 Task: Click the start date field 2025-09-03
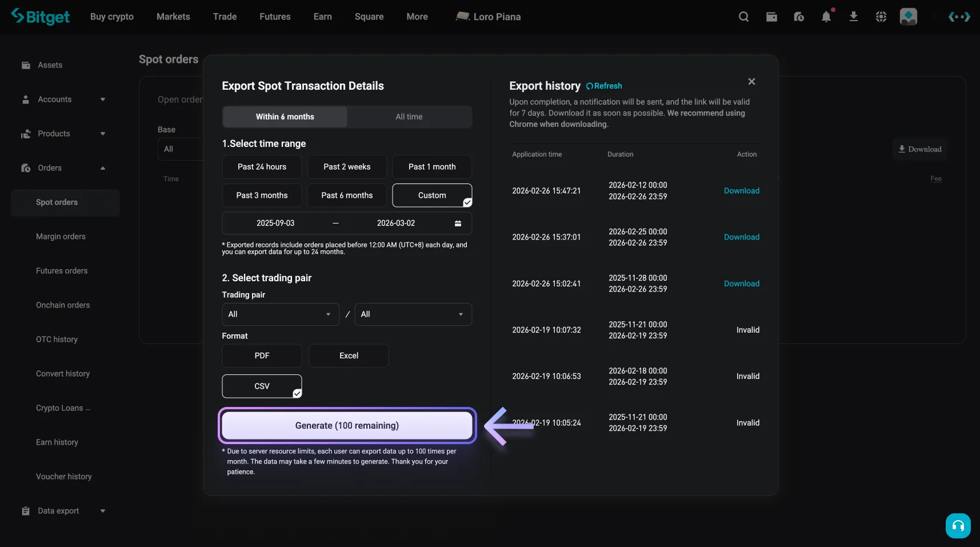point(275,223)
